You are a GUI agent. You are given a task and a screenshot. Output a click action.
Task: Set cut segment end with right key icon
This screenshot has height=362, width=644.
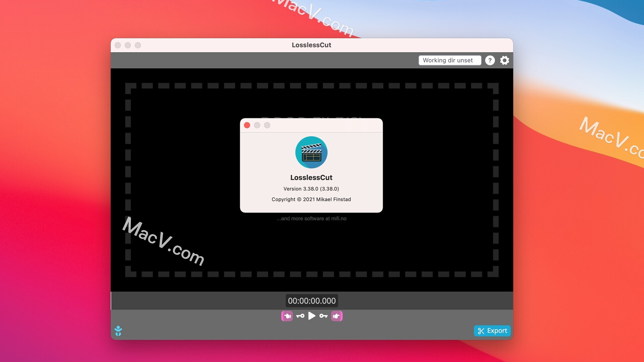pyautogui.click(x=323, y=315)
